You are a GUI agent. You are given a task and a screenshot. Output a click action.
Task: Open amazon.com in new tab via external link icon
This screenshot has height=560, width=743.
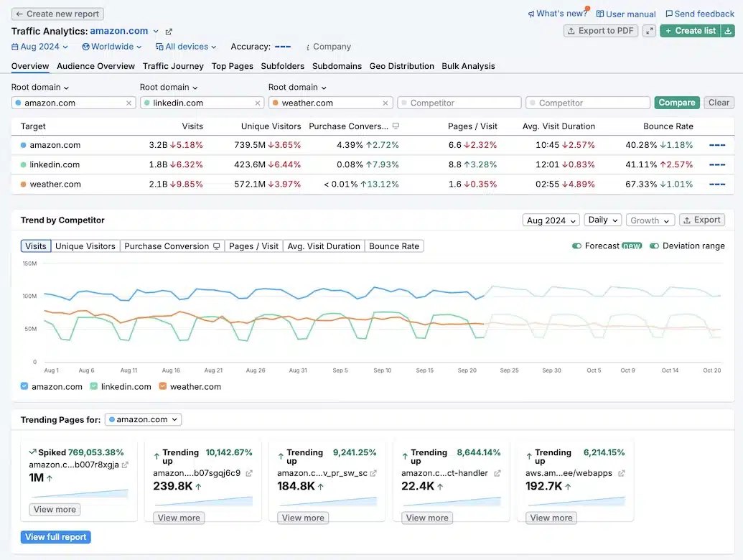pos(168,31)
